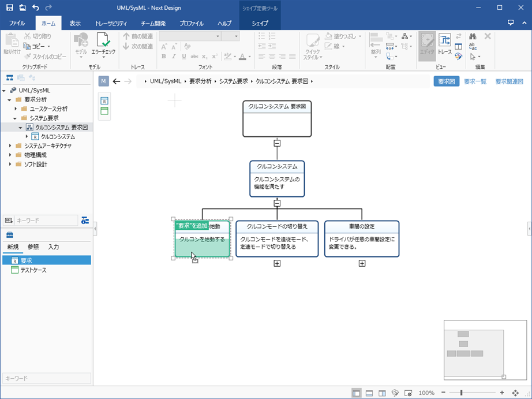The width and height of the screenshot is (532, 399).
Task: Click the toolbox icon above the 新規 tab
Action: pos(9,235)
